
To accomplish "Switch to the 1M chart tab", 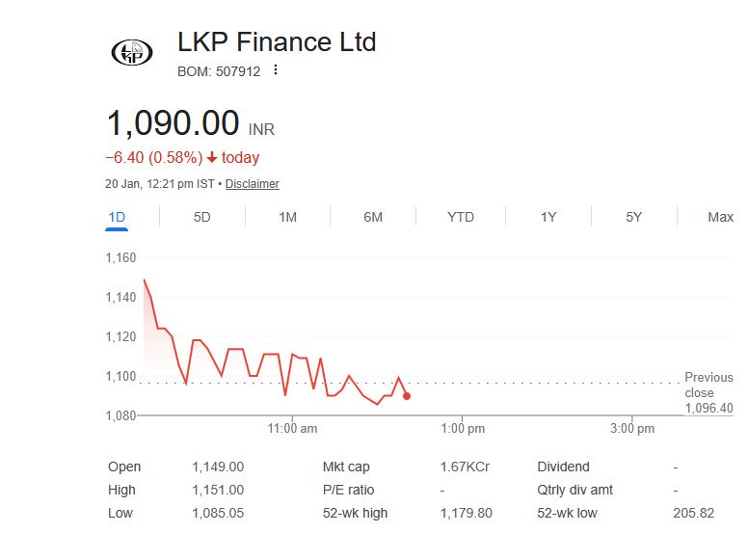I will (287, 217).
